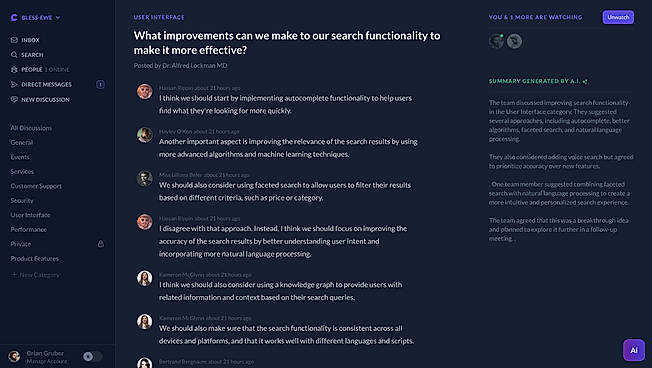Click author name Dr. Alfred Lockman MD

click(x=195, y=65)
